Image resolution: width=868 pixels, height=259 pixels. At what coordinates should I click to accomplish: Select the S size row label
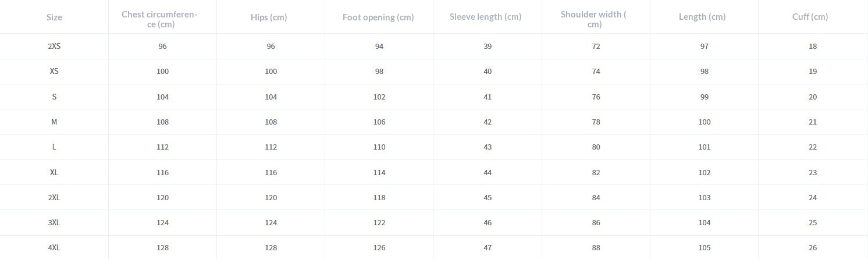[54, 97]
